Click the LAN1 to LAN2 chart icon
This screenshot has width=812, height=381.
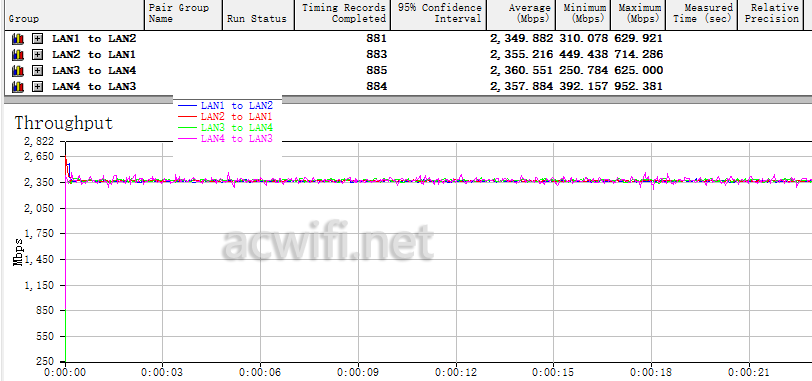point(18,39)
